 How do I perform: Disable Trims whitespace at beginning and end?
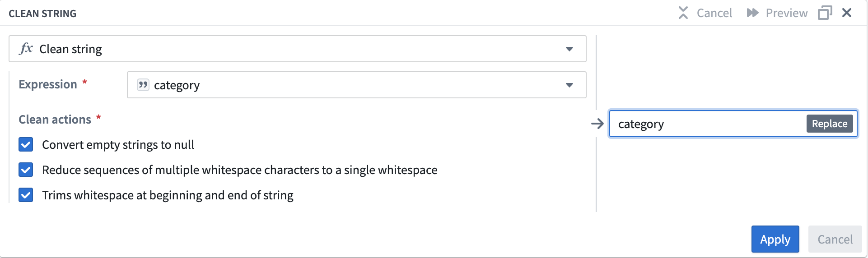pyautogui.click(x=26, y=195)
